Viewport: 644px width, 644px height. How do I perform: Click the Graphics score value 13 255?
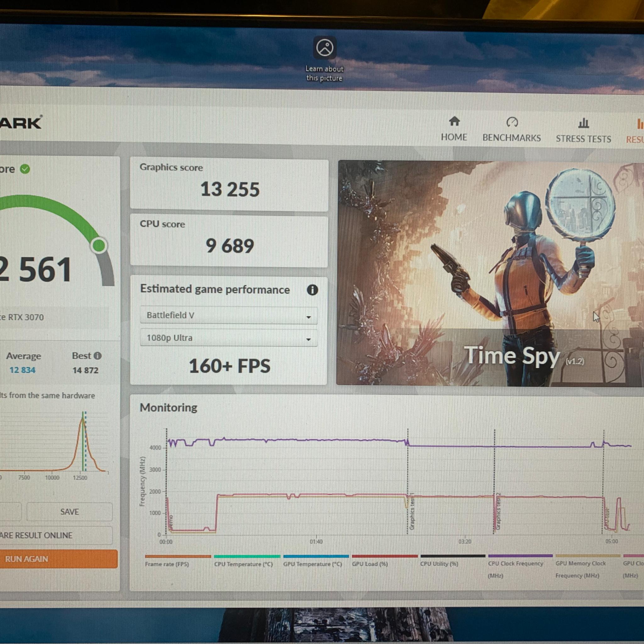[230, 189]
